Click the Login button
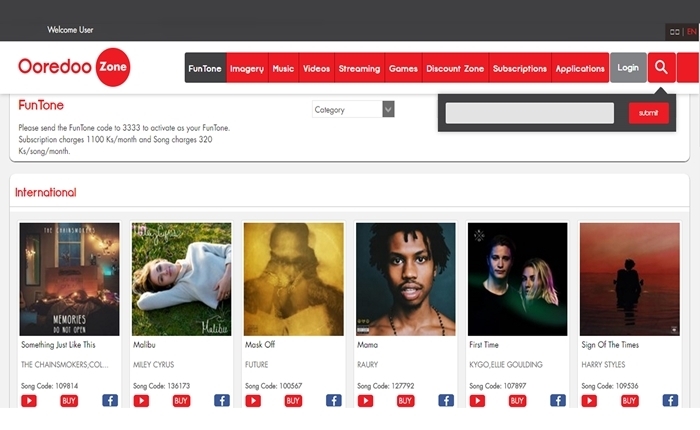This screenshot has height=430, width=700. [x=628, y=67]
